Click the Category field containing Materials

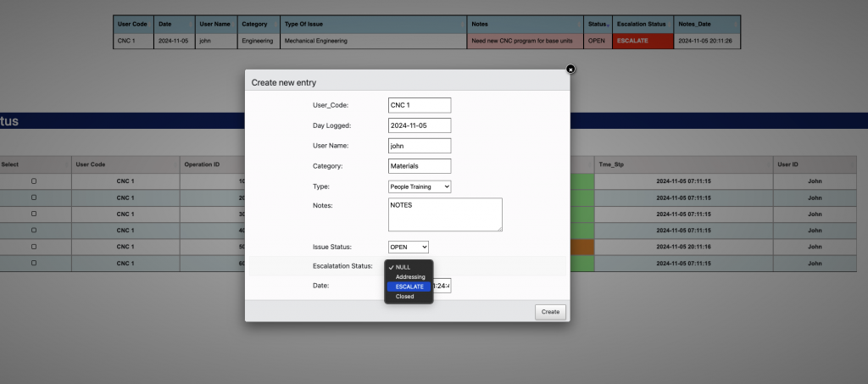click(x=420, y=166)
